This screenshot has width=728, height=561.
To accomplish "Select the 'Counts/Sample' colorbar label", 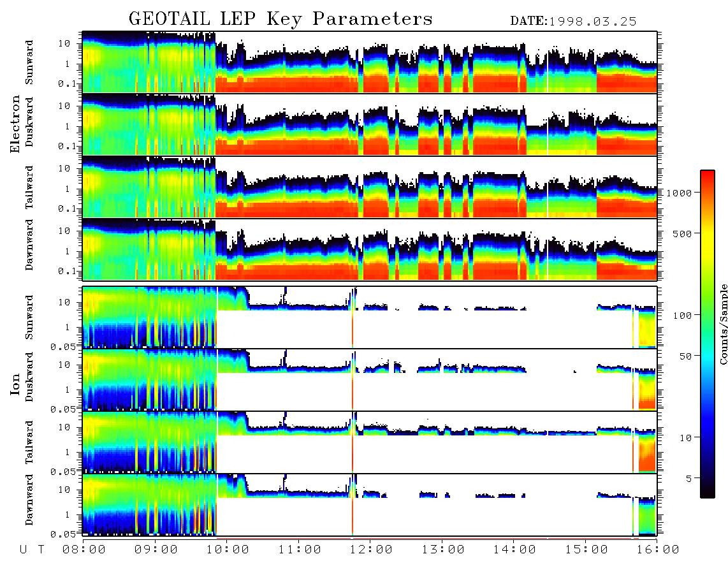I will (x=723, y=324).
